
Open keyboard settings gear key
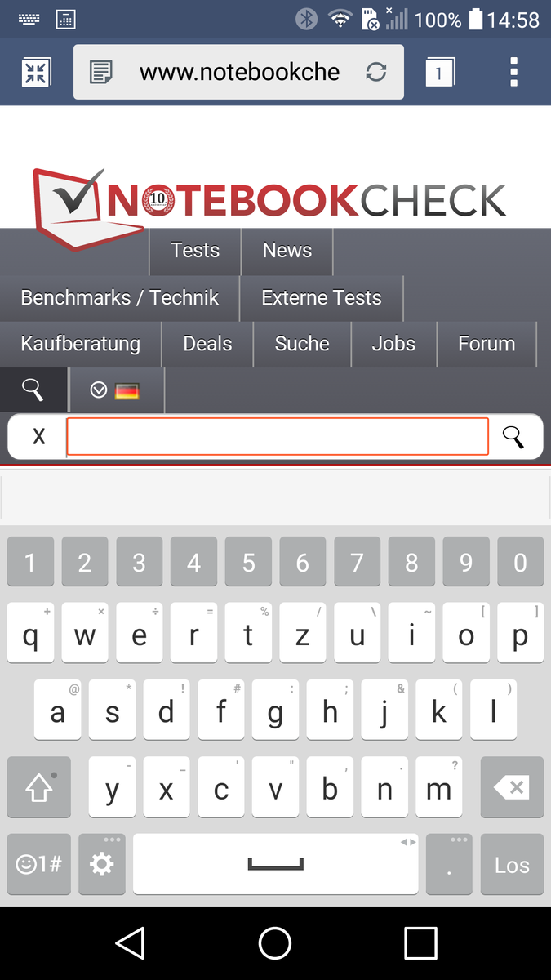coord(102,864)
